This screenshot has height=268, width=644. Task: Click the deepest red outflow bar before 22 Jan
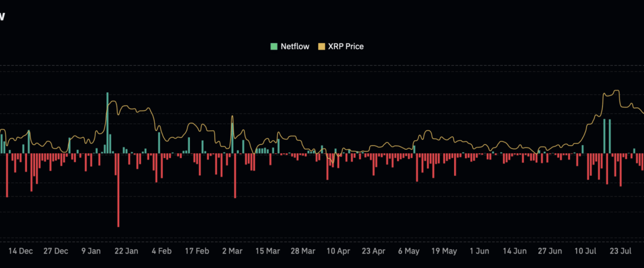[x=118, y=190]
